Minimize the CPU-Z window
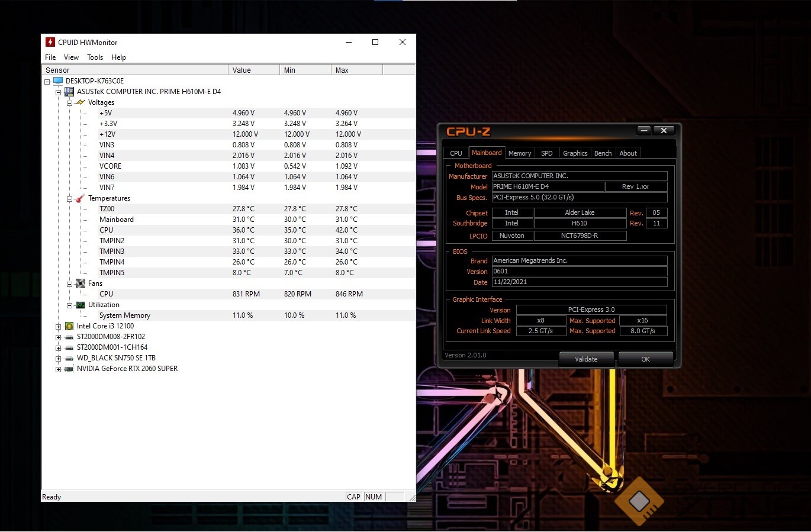The height and width of the screenshot is (532, 811). (x=644, y=130)
